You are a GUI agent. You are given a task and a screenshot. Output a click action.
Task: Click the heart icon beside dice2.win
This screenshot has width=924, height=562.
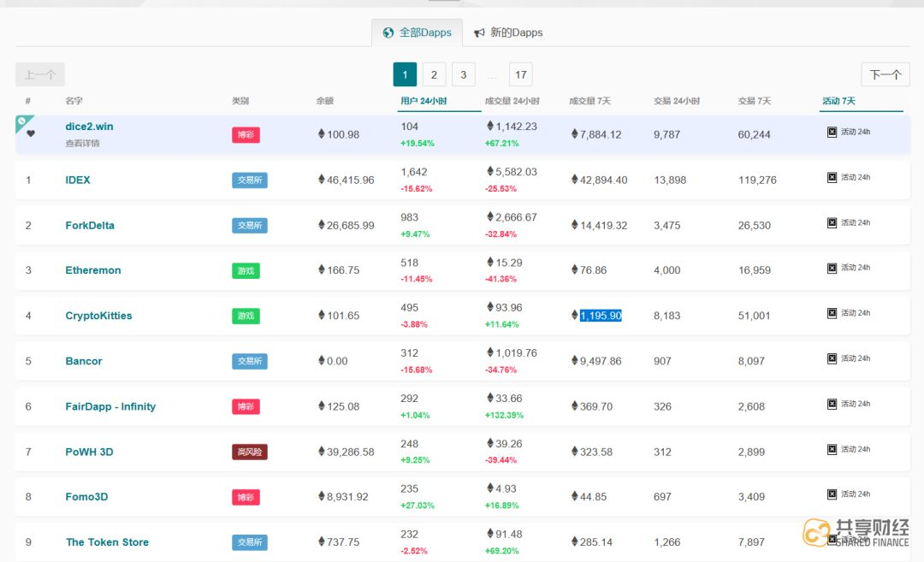(x=31, y=133)
